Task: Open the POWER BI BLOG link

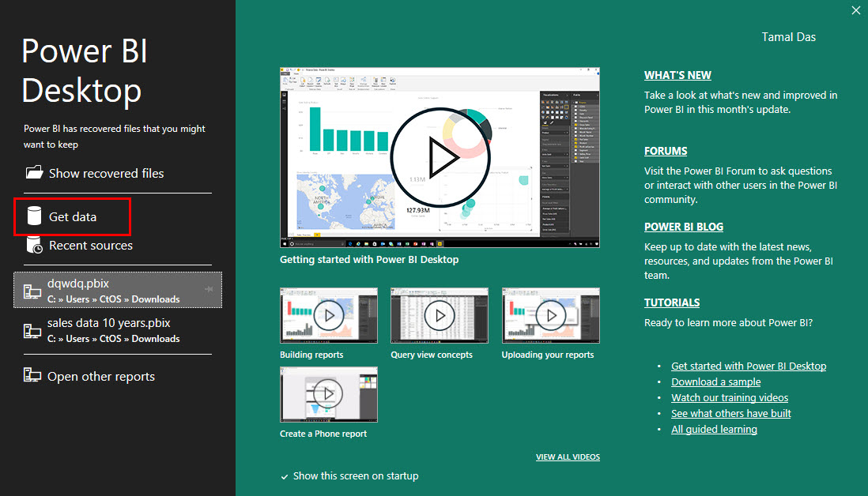Action: tap(684, 227)
